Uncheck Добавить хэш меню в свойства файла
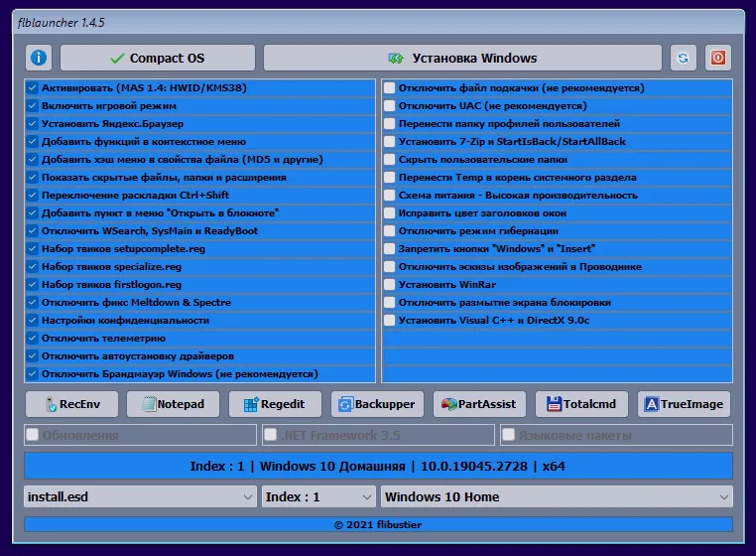The height and width of the screenshot is (556, 756). pyautogui.click(x=33, y=159)
